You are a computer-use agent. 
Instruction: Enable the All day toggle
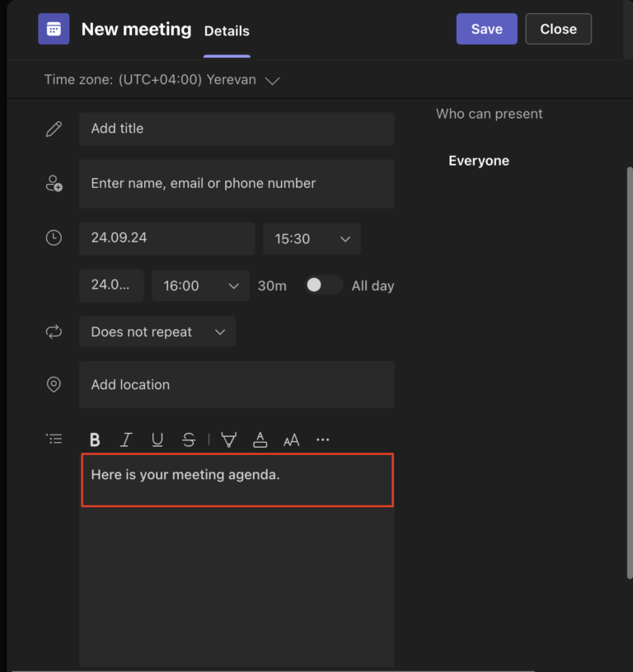tap(323, 285)
